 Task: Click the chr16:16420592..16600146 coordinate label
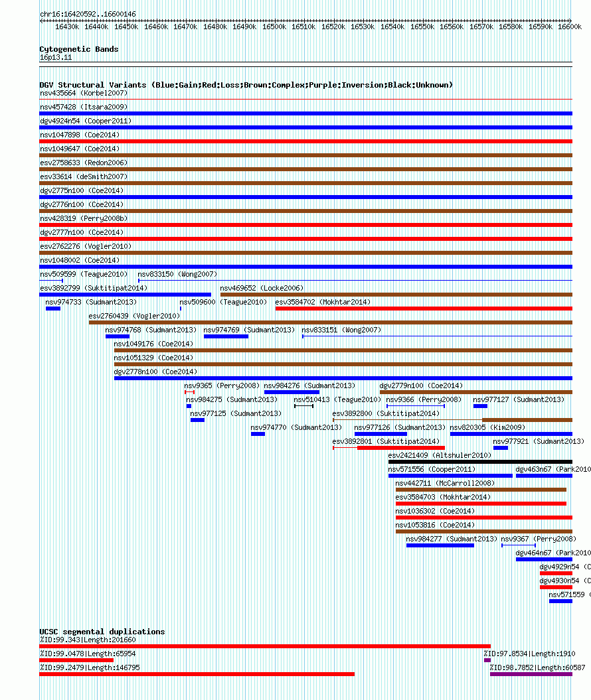click(88, 14)
